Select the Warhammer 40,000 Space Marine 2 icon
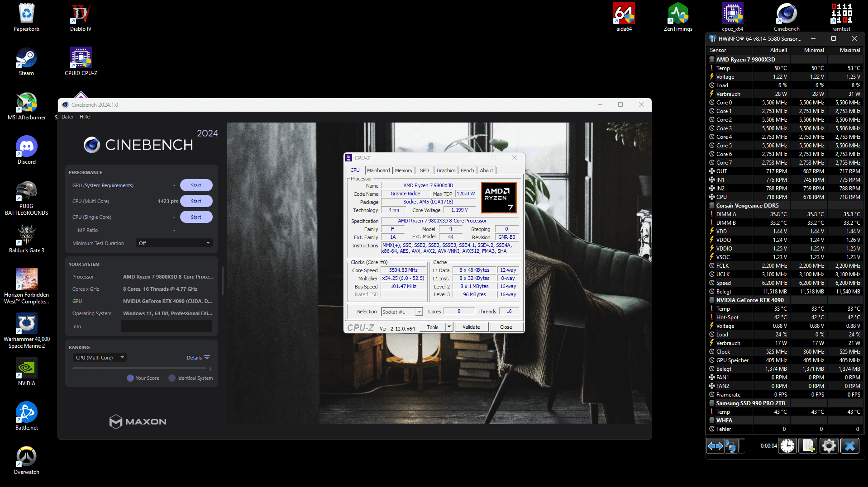Image resolution: width=868 pixels, height=487 pixels. click(x=27, y=331)
